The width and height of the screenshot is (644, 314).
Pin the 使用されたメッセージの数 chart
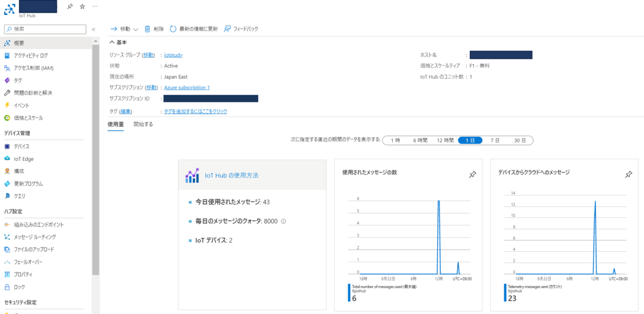(x=472, y=175)
